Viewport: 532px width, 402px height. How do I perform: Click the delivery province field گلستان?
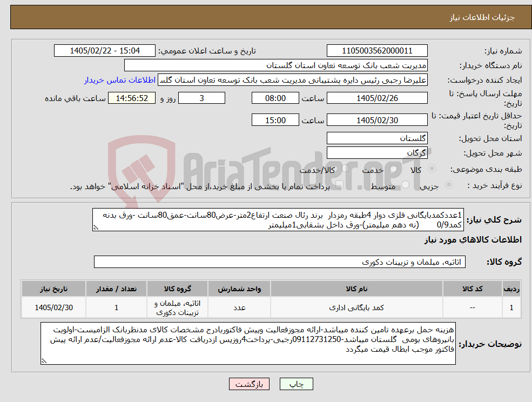[x=377, y=138]
